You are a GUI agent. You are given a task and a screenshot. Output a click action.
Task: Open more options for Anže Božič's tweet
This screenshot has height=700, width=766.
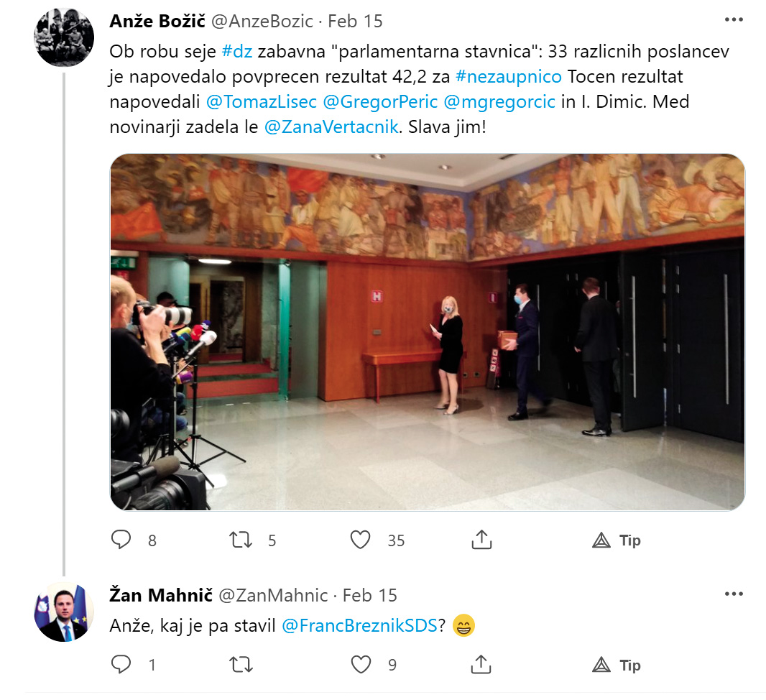pyautogui.click(x=734, y=20)
